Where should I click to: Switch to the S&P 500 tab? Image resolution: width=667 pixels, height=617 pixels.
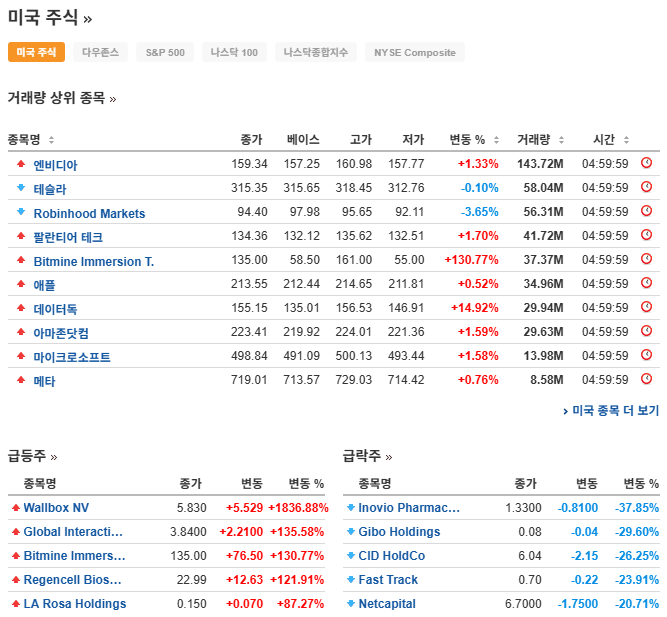165,52
